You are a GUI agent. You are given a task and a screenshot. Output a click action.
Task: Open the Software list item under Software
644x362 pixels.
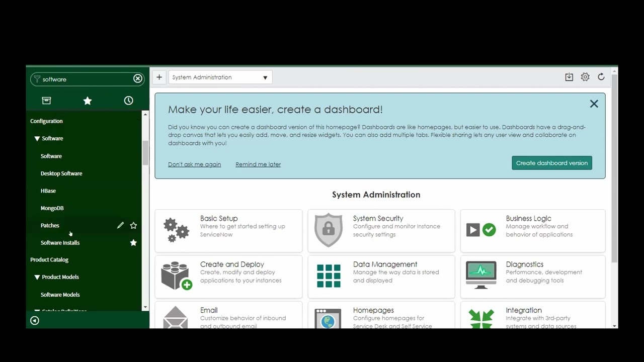(51, 156)
